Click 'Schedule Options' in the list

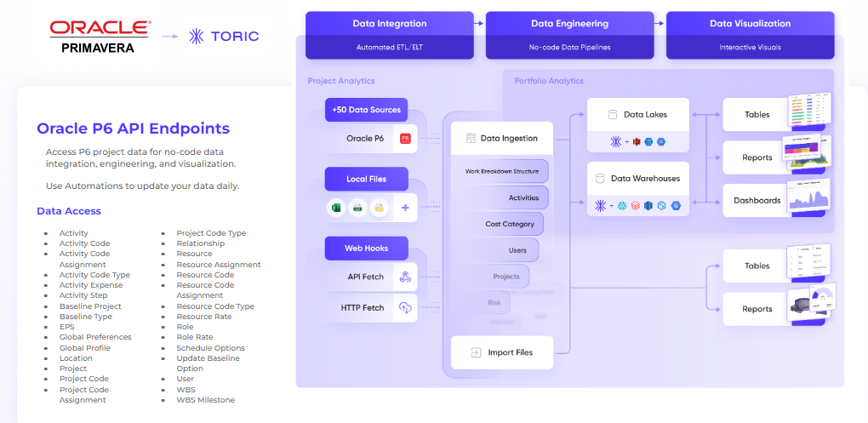click(x=210, y=348)
